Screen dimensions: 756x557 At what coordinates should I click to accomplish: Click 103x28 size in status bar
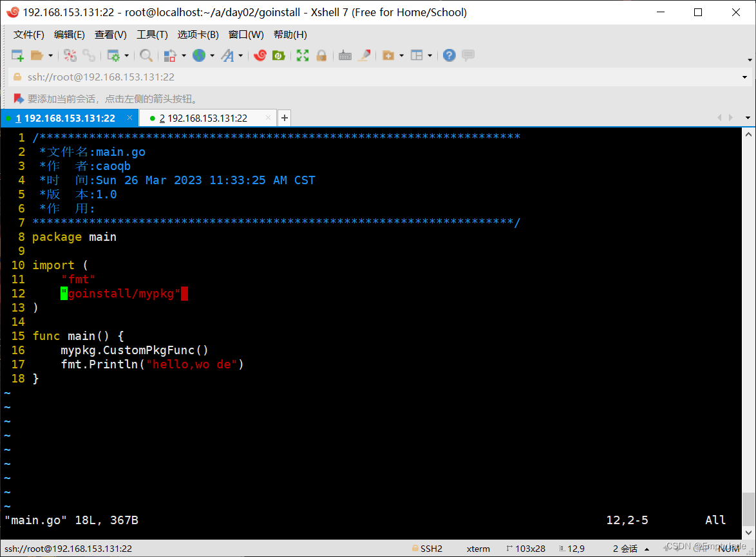(x=530, y=549)
